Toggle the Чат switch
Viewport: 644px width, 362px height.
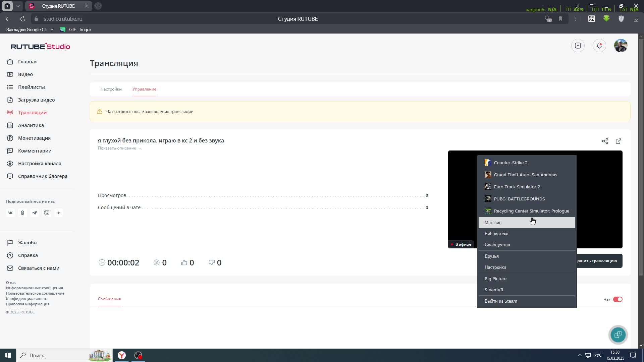[x=618, y=299]
